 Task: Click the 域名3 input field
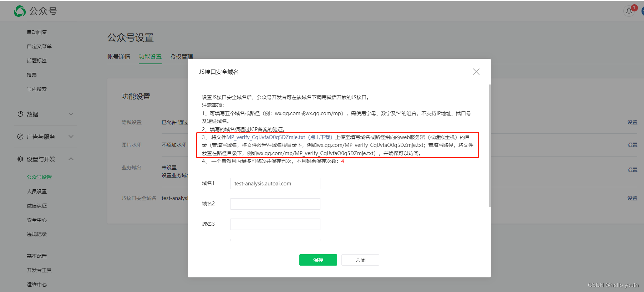point(275,224)
